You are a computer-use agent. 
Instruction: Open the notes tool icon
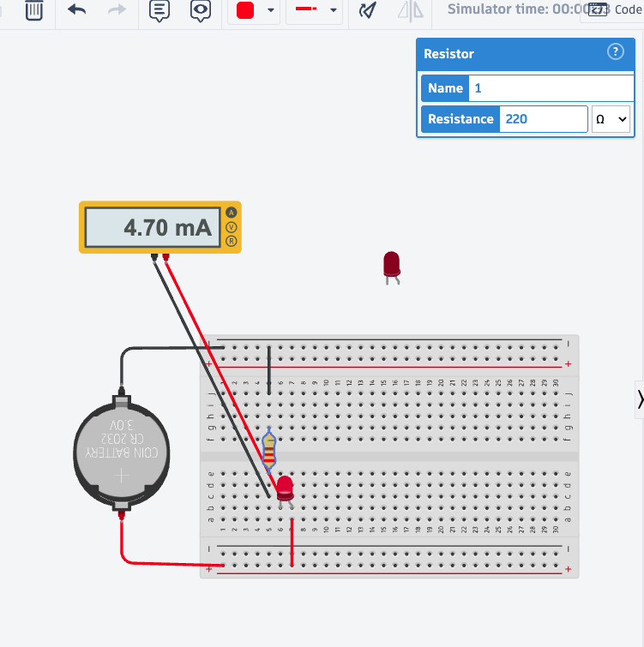159,10
